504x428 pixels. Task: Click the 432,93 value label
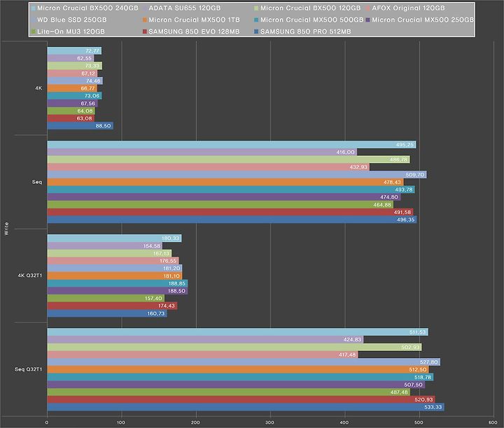point(358,167)
